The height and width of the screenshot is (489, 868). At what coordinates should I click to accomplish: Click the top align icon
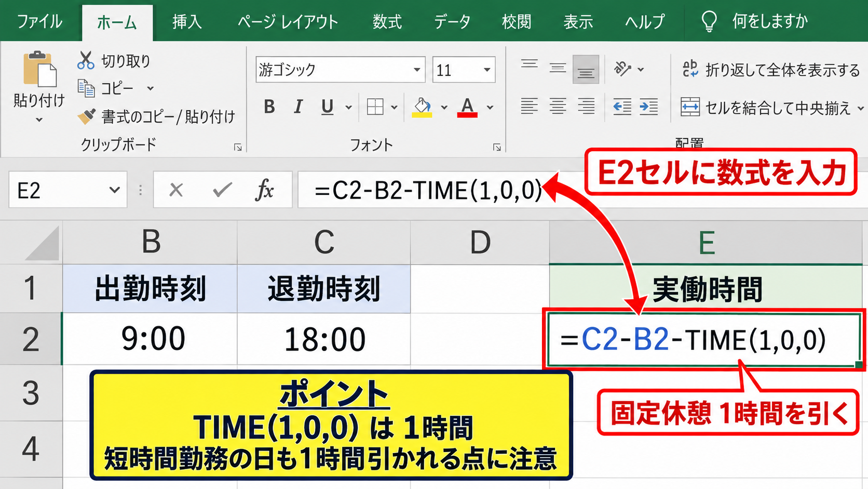(x=530, y=65)
